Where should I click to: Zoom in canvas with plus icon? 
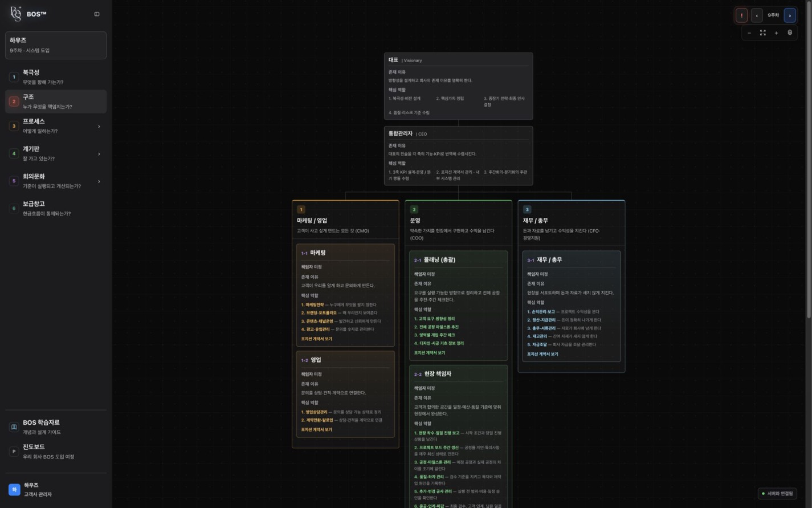point(776,33)
